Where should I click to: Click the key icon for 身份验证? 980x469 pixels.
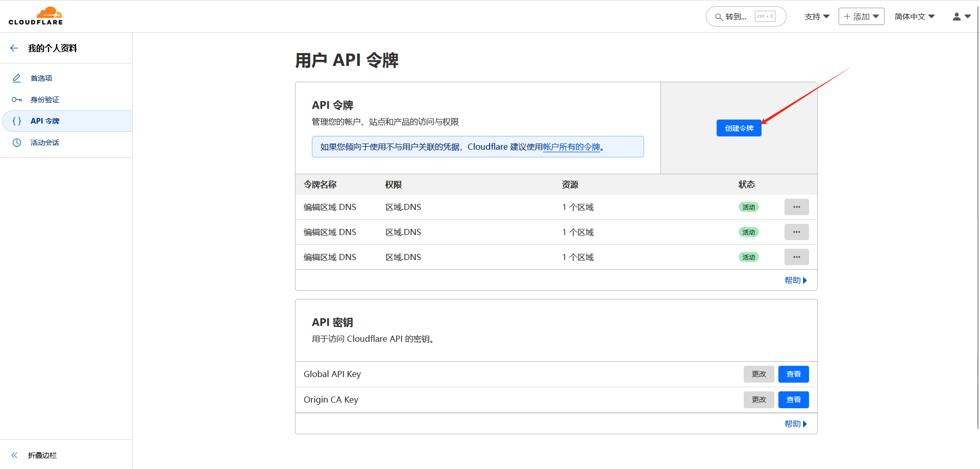click(17, 100)
